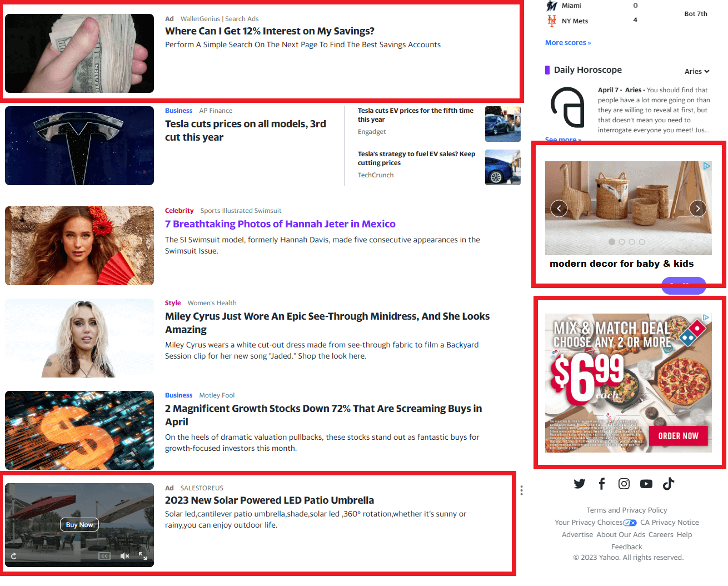Open the TikTok icon in the footer

[x=668, y=484]
